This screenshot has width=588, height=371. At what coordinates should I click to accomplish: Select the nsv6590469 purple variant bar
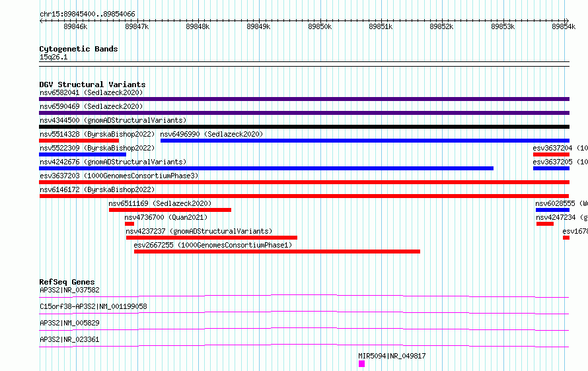coord(304,113)
